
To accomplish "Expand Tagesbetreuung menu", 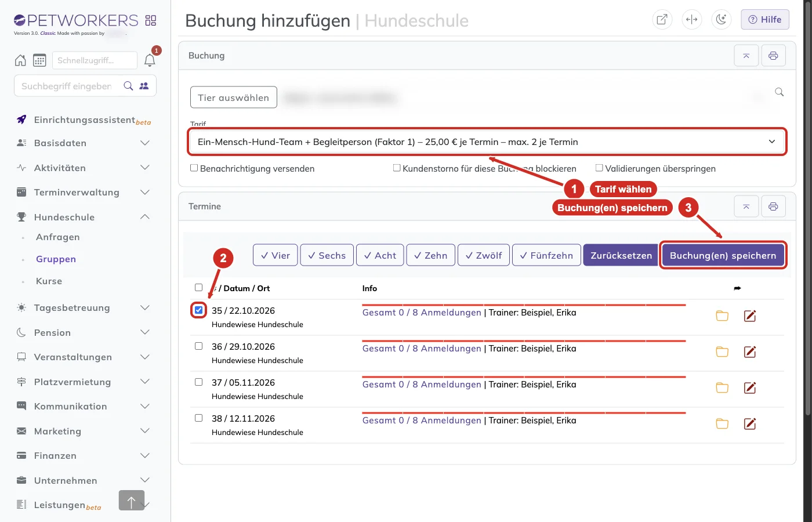I will tap(83, 307).
